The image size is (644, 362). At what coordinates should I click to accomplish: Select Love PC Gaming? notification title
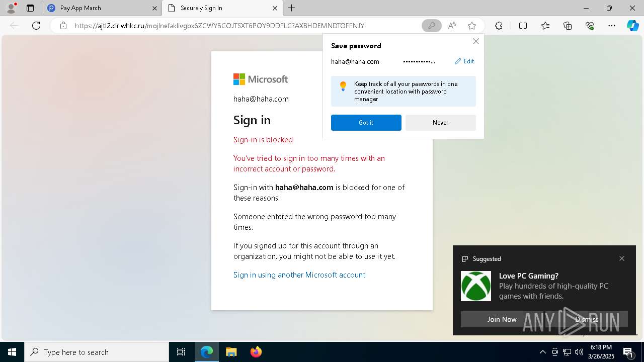529,276
